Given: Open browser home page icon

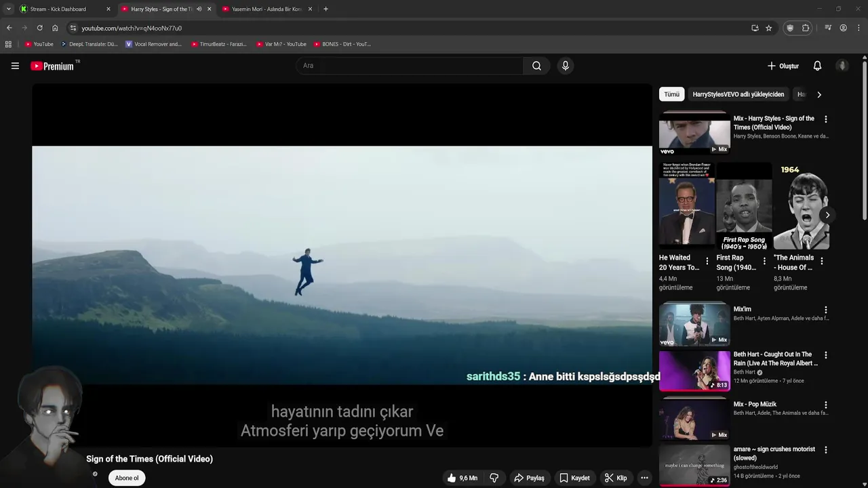Looking at the screenshot, I should click(55, 28).
